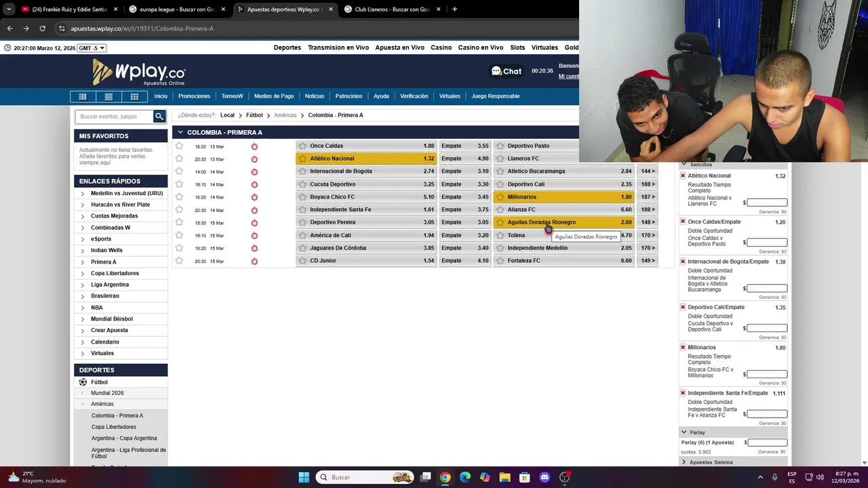Open the Deportes top menu
Viewport: 868px width, 488px height.
pos(287,47)
